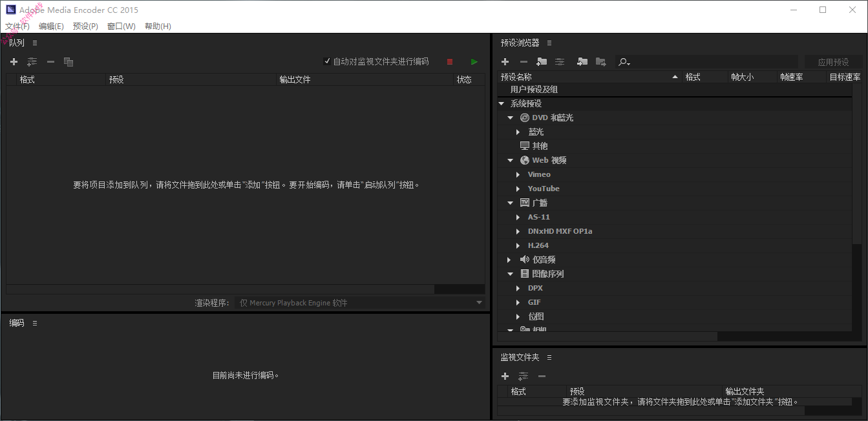Screen dimensions: 868x421
Task: Expand the Vimeo preset group
Action: click(518, 175)
